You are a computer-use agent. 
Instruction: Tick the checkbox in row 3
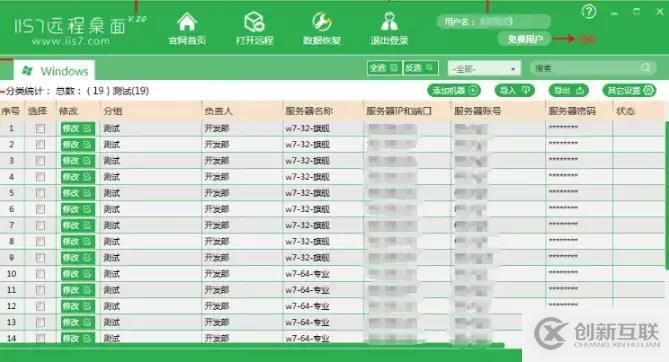41,161
